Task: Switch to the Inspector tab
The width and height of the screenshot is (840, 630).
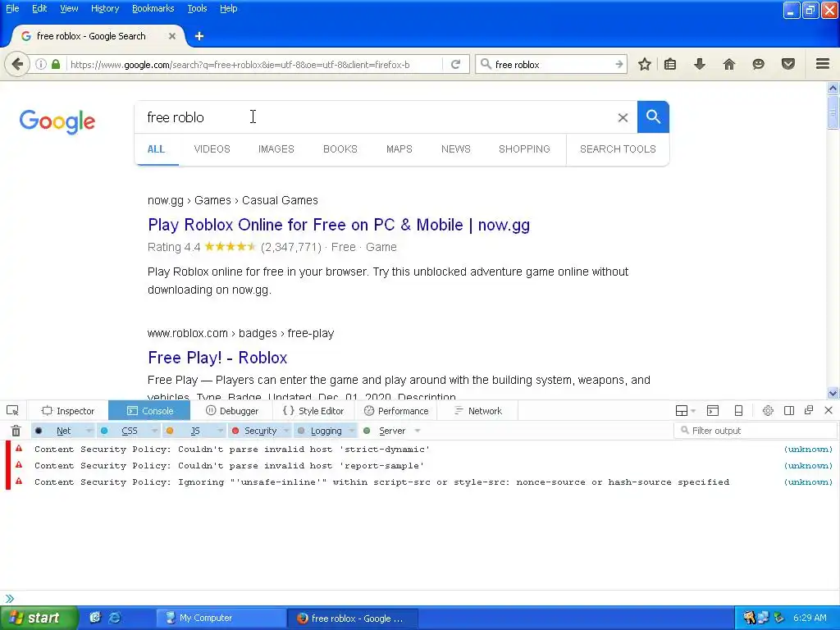Action: (x=67, y=411)
